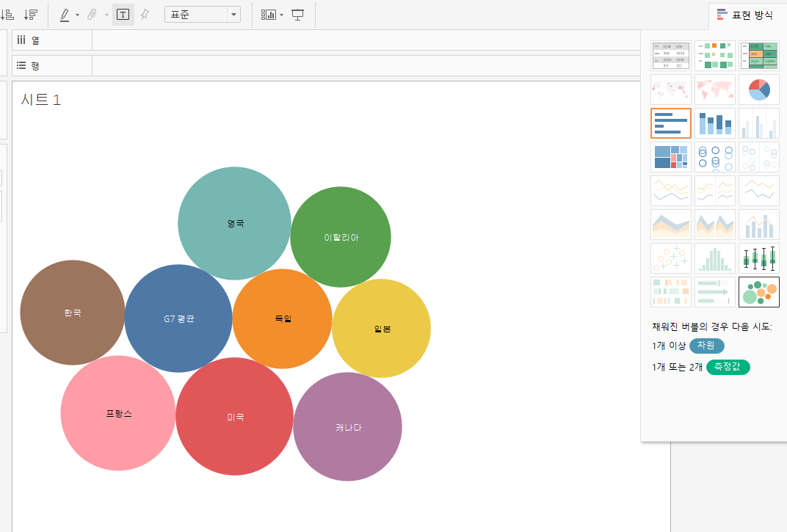The height and width of the screenshot is (532, 787).
Task: Click the show/hide cards icon
Action: click(x=269, y=15)
